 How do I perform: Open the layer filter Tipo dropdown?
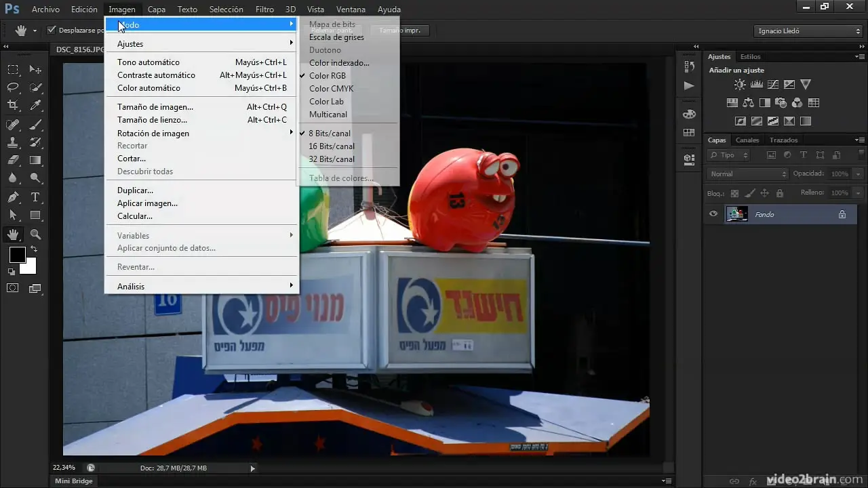click(729, 155)
